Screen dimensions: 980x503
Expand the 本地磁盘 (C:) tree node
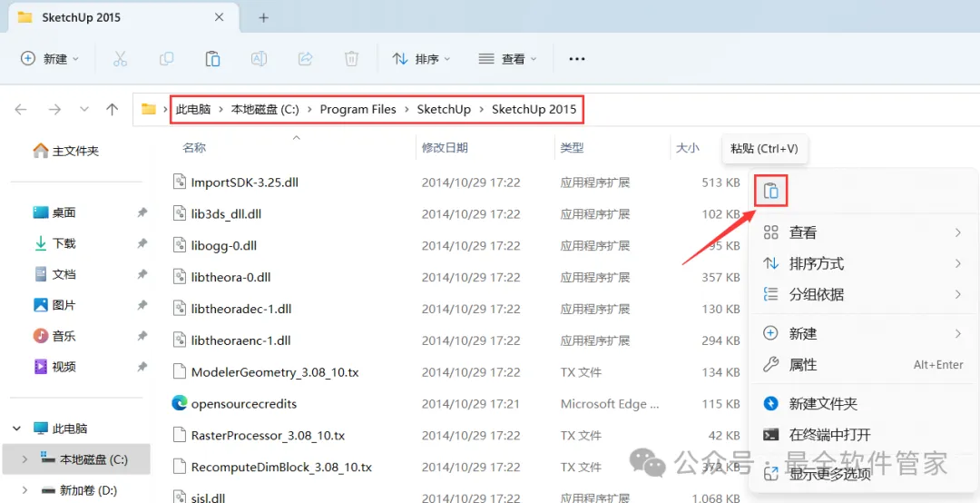(x=24, y=459)
